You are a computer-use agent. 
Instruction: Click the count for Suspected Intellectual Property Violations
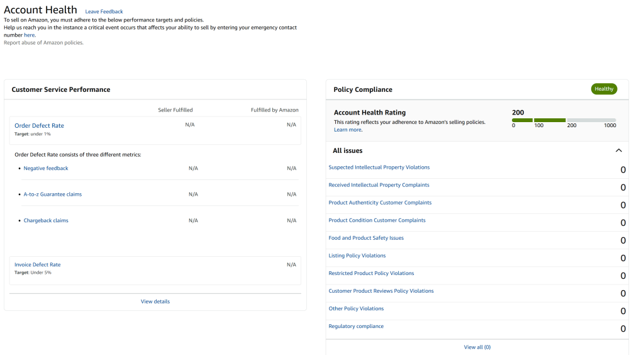623,170
